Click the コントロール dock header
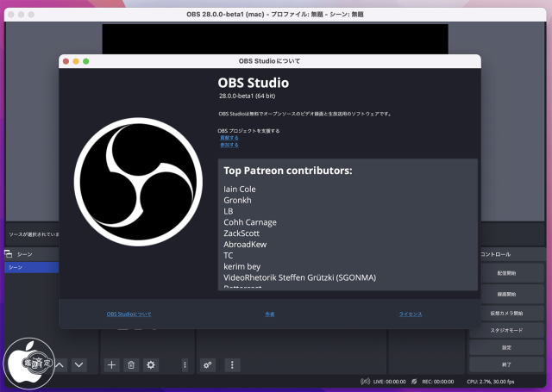The width and height of the screenshot is (552, 392). (496, 254)
